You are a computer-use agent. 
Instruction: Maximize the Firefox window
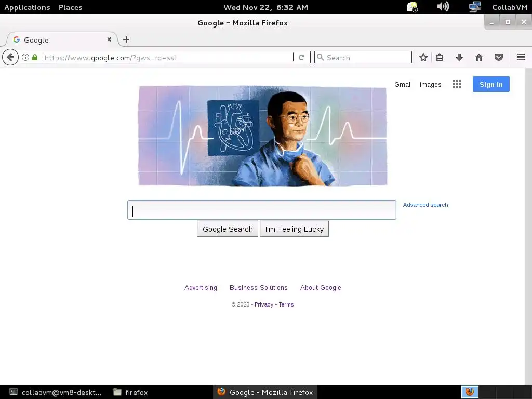click(x=508, y=22)
